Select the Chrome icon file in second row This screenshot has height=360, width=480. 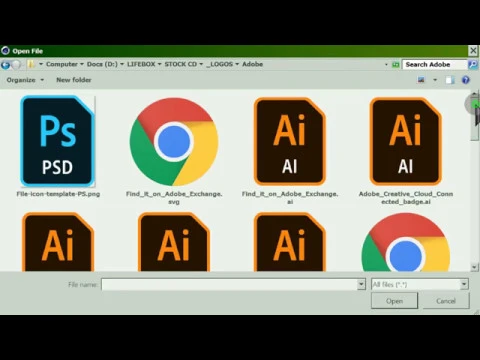click(x=406, y=242)
